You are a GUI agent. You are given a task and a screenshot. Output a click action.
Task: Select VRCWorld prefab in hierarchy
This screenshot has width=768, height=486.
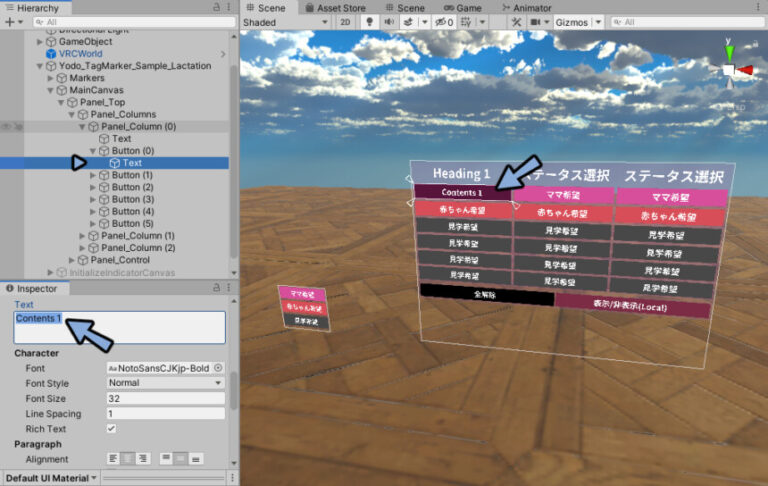(x=80, y=54)
